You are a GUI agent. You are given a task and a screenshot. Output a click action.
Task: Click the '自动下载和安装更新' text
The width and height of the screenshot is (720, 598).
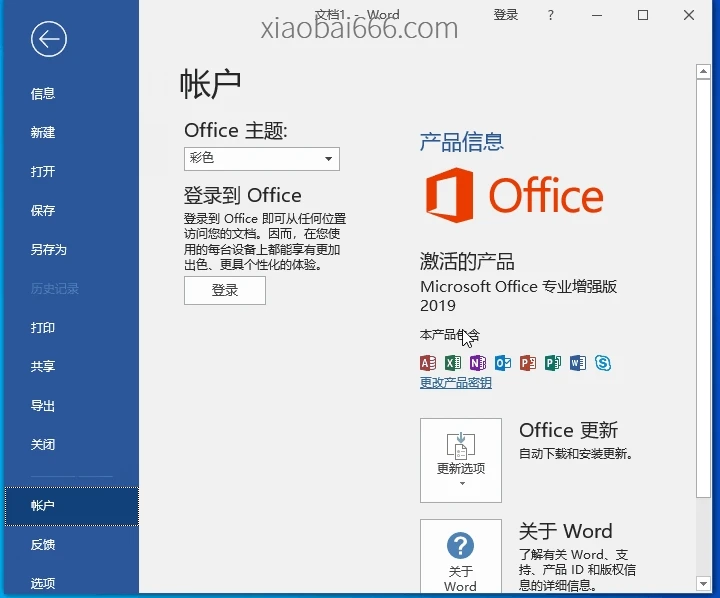[576, 454]
